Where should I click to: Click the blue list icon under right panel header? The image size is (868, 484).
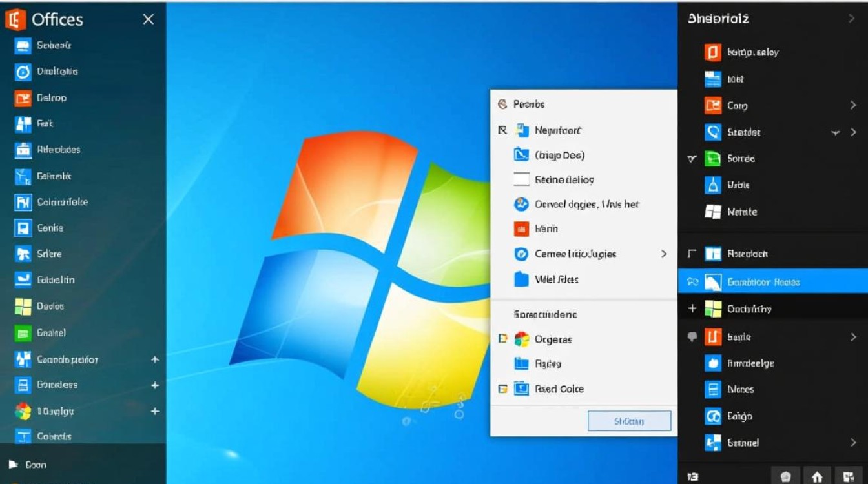click(712, 79)
